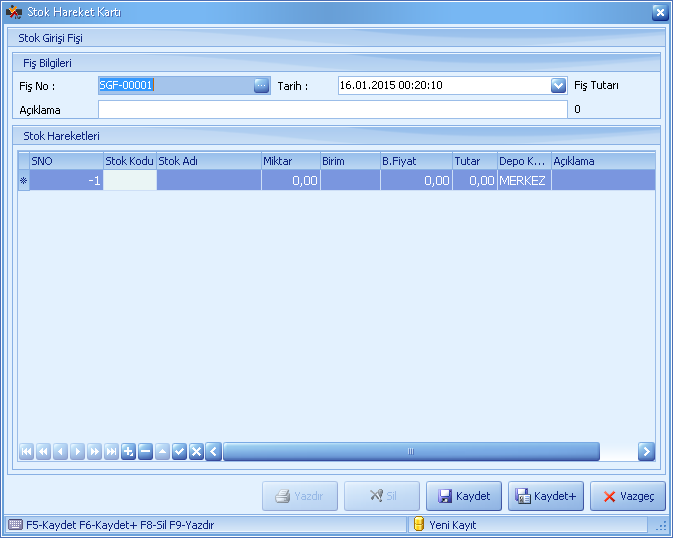Delete row using the minus icon

[145, 452]
